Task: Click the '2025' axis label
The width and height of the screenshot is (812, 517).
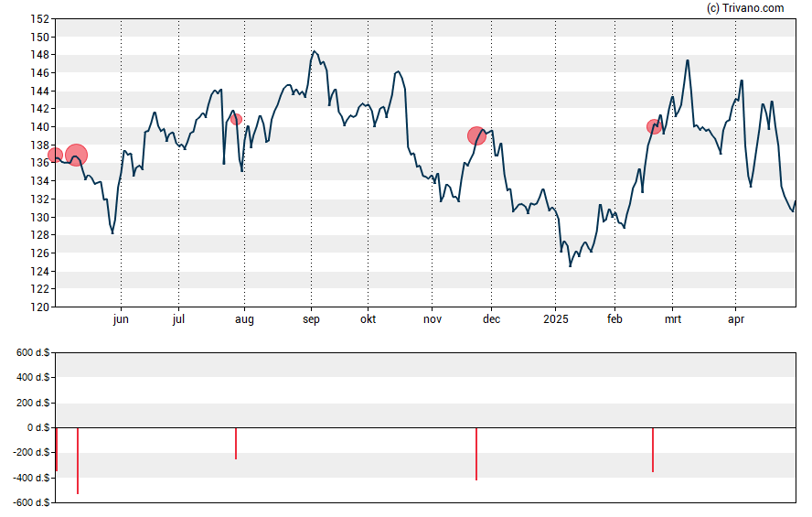Action: [556, 318]
